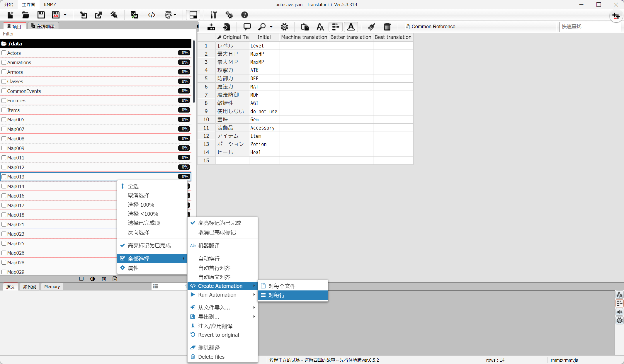Check the Actors file checkbox

[4, 53]
